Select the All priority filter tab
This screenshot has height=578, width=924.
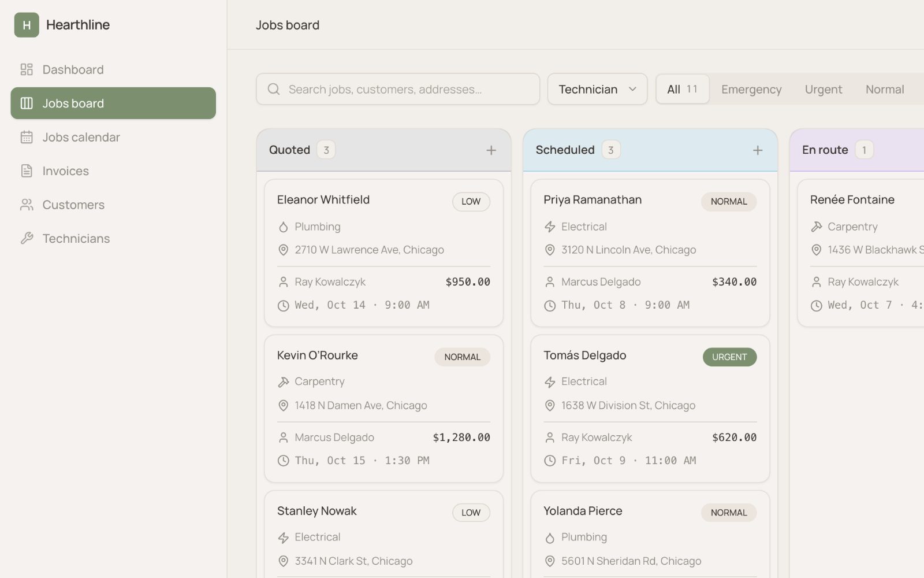pyautogui.click(x=683, y=89)
